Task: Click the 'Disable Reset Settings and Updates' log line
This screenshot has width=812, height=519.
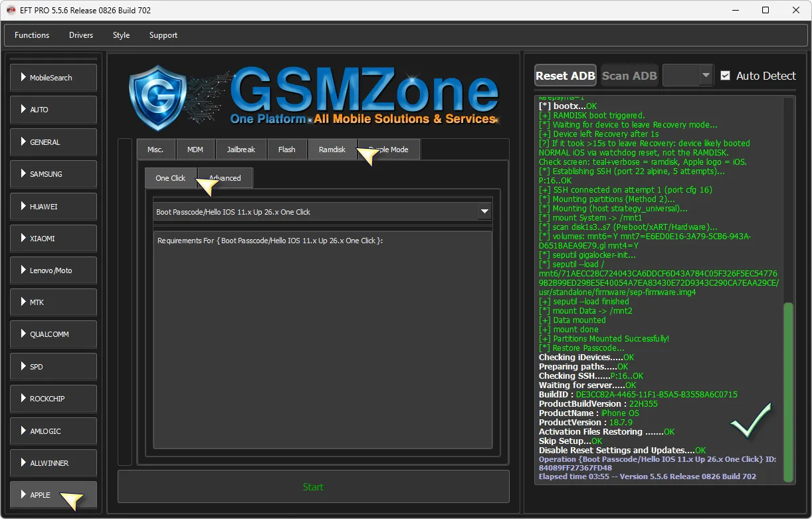Action: pyautogui.click(x=623, y=451)
